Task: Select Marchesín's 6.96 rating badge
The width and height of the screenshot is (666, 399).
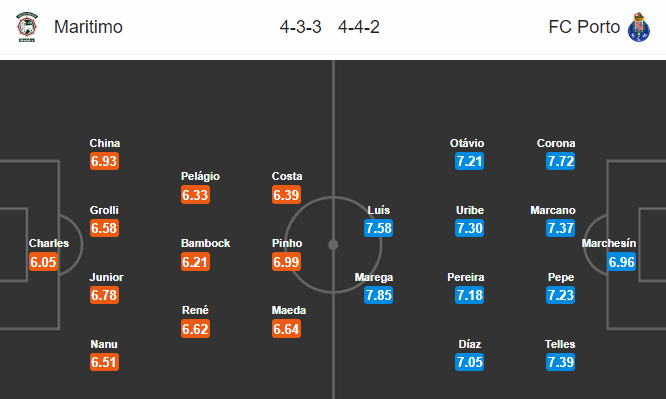Action: point(621,262)
